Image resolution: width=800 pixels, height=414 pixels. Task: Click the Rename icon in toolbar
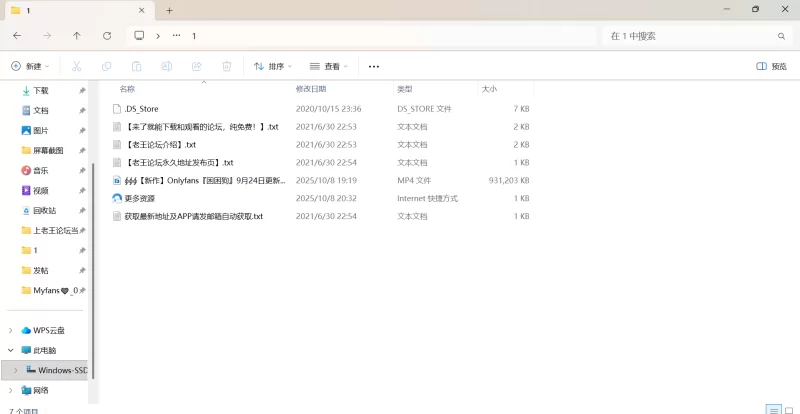pyautogui.click(x=167, y=66)
